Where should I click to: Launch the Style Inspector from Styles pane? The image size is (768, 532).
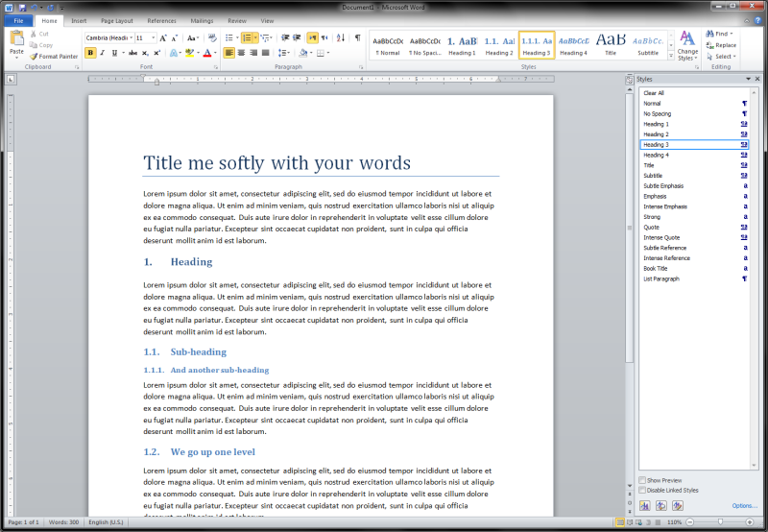(x=661, y=505)
